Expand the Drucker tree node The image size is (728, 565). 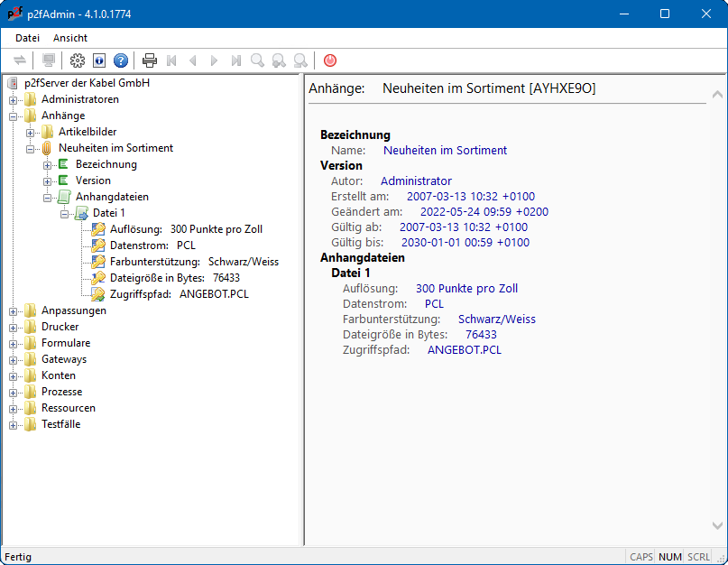coord(14,327)
